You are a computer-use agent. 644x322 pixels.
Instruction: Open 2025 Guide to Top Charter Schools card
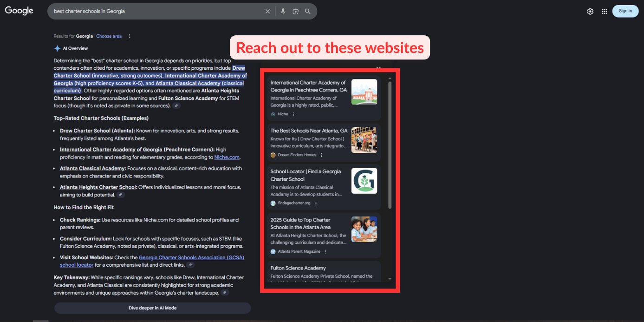point(324,236)
